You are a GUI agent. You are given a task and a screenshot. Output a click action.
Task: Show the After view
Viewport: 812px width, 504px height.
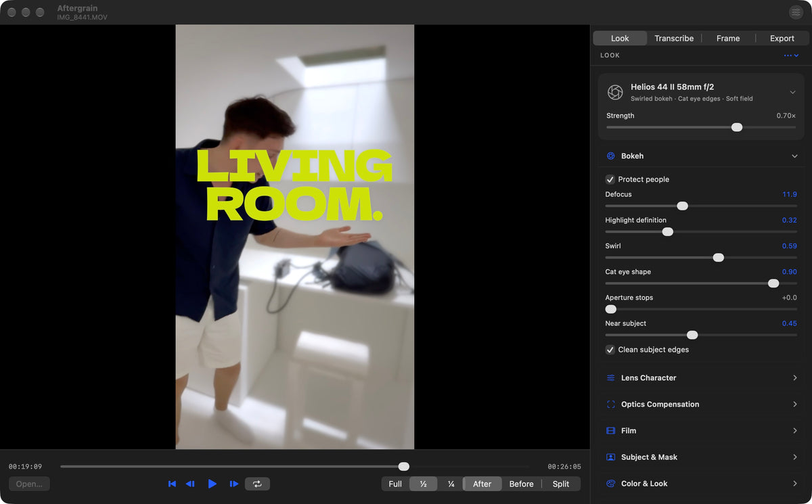point(482,484)
